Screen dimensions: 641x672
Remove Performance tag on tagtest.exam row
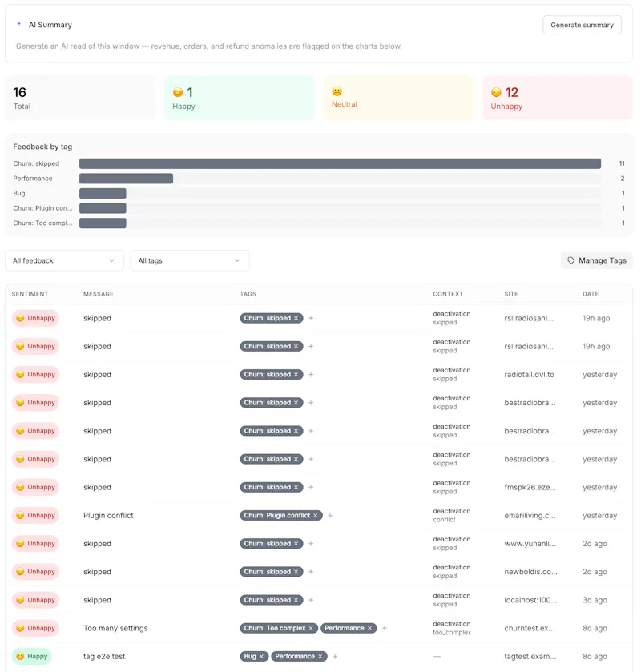(x=320, y=657)
